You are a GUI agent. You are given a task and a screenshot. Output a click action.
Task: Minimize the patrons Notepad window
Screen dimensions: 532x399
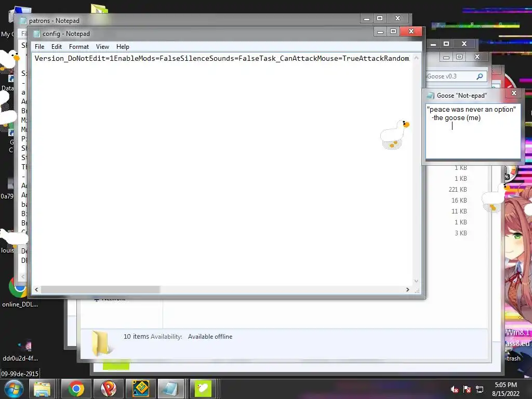(x=367, y=18)
